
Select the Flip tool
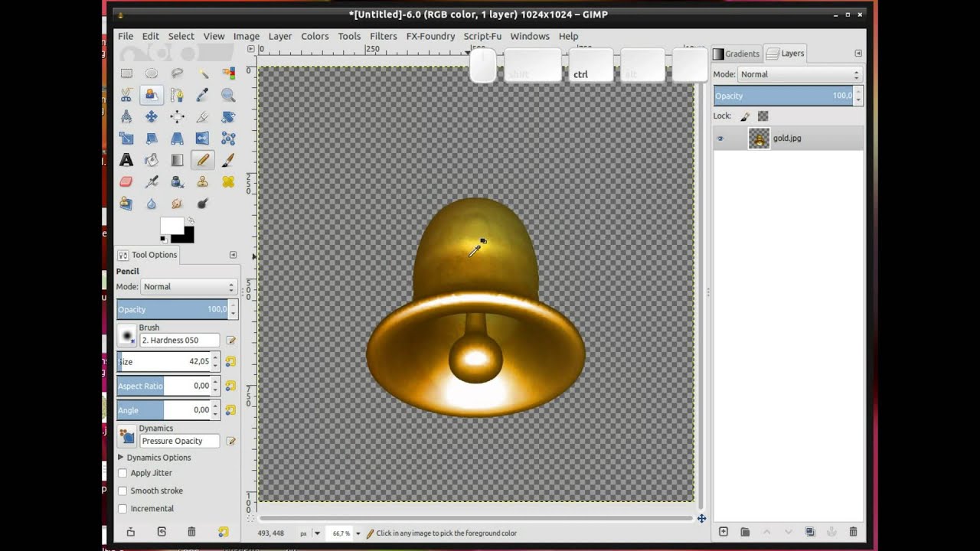[x=202, y=139]
